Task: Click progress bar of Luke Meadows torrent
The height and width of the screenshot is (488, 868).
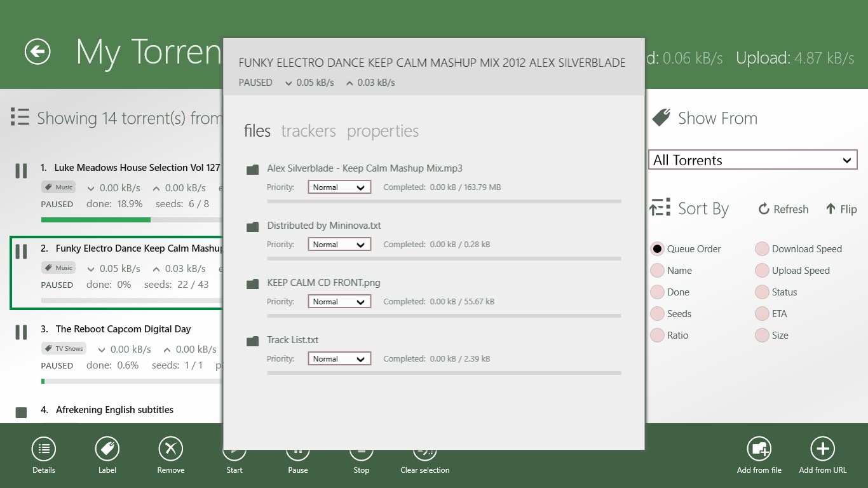Action: [x=132, y=220]
